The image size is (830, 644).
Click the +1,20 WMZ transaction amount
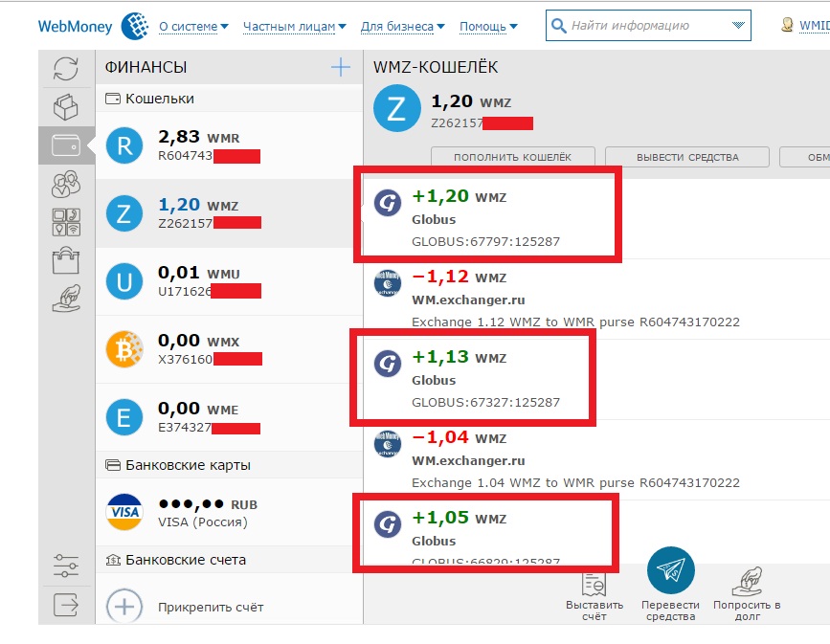tap(459, 196)
